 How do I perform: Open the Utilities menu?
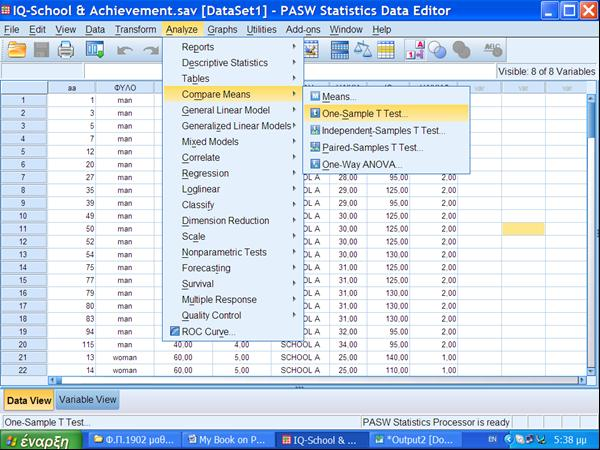coord(261,29)
